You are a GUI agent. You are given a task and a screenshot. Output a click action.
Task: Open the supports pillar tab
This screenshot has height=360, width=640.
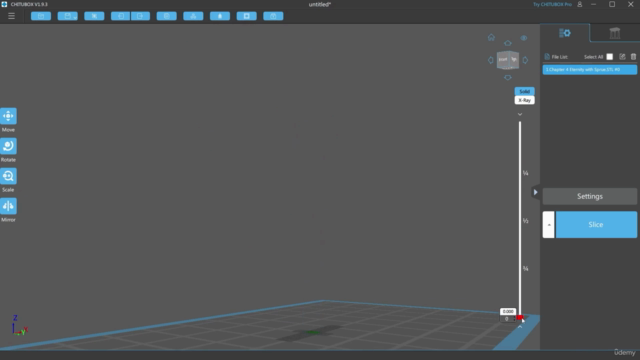click(615, 33)
